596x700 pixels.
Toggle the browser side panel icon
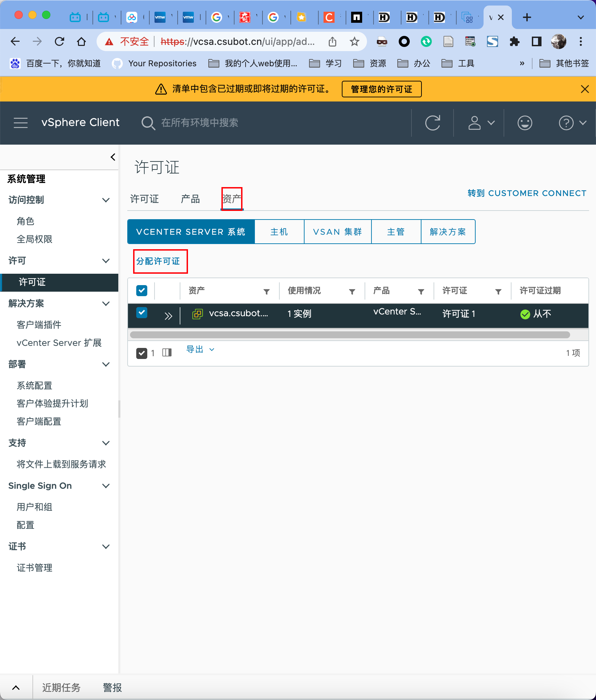pos(537,42)
